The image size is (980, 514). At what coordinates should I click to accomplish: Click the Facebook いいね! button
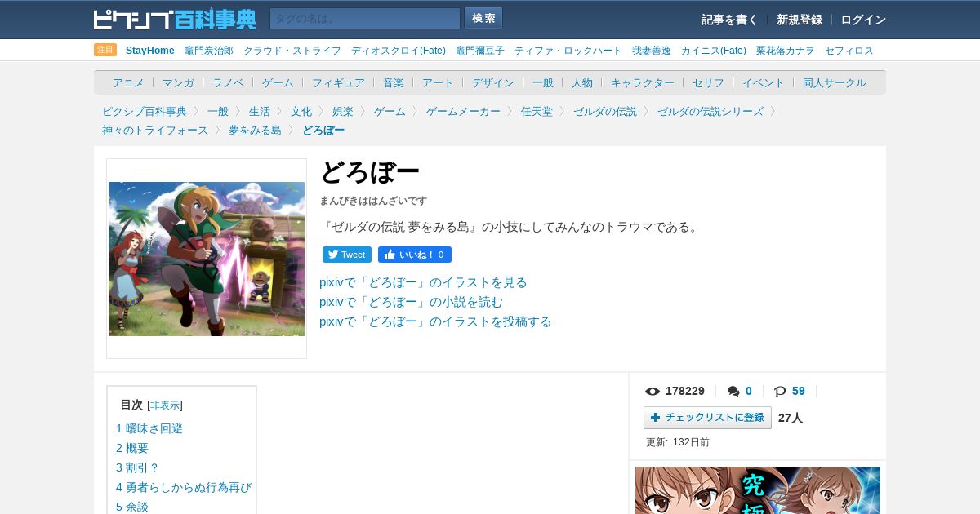pos(415,255)
